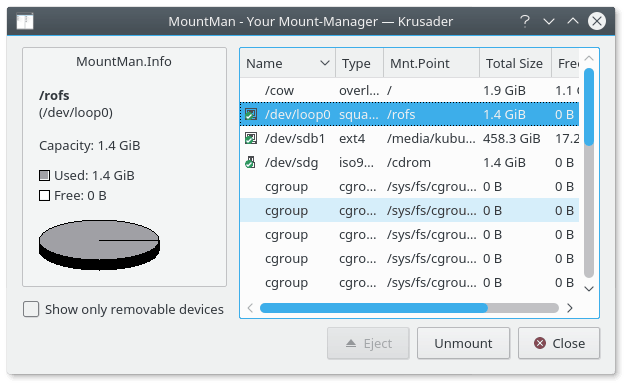
Task: Click the partially visible Free column header
Action: (x=566, y=63)
